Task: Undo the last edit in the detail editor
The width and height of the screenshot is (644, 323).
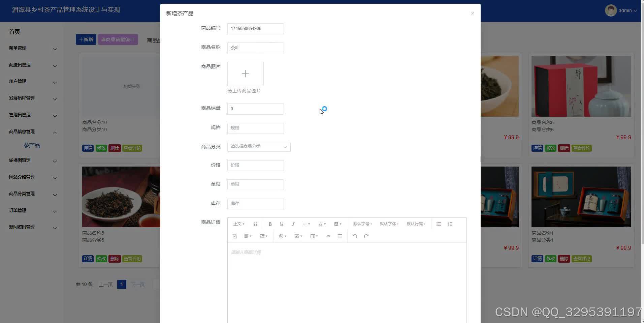Action: [x=354, y=236]
